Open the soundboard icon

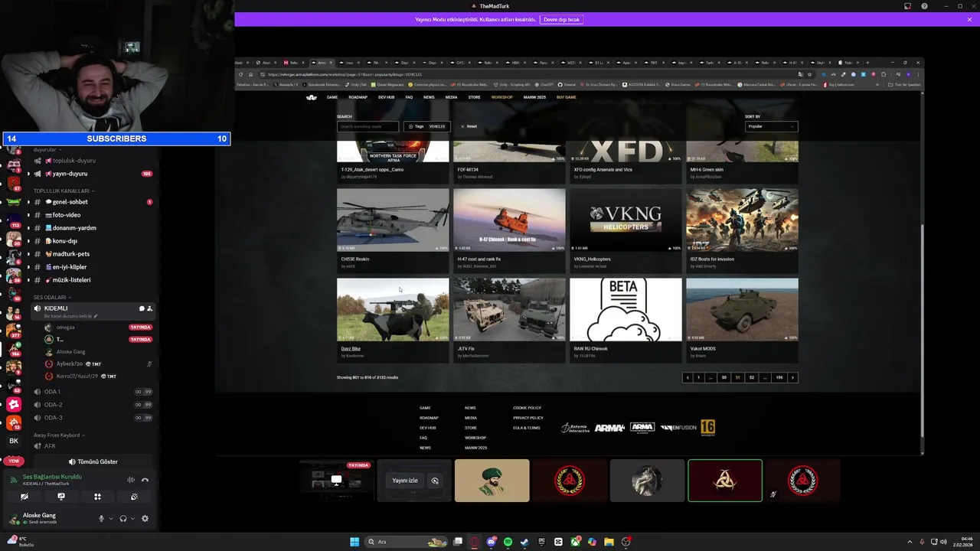coord(134,497)
